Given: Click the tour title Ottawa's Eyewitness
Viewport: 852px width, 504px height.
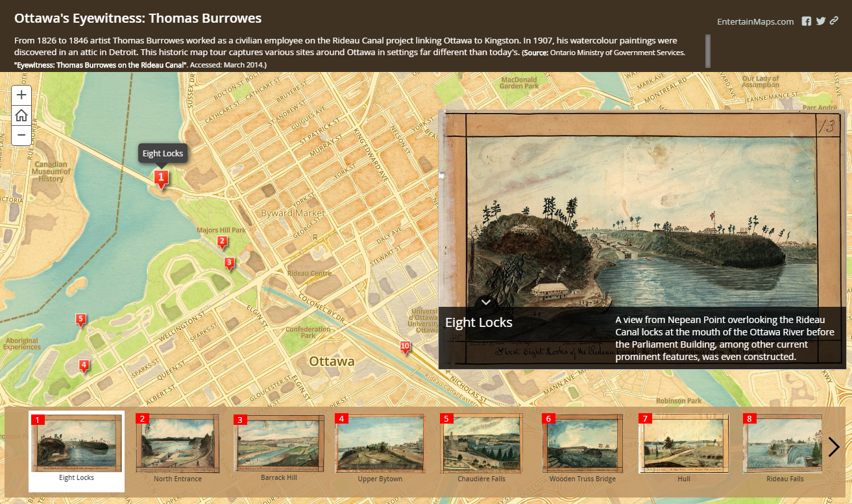Looking at the screenshot, I should pos(138,18).
